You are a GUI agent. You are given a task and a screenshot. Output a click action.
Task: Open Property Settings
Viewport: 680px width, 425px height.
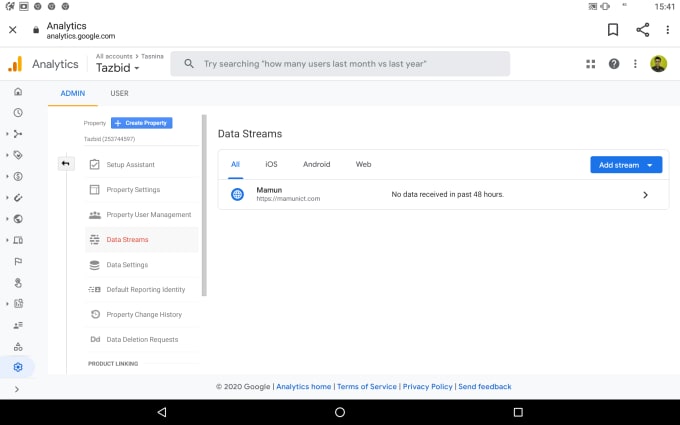(142, 190)
